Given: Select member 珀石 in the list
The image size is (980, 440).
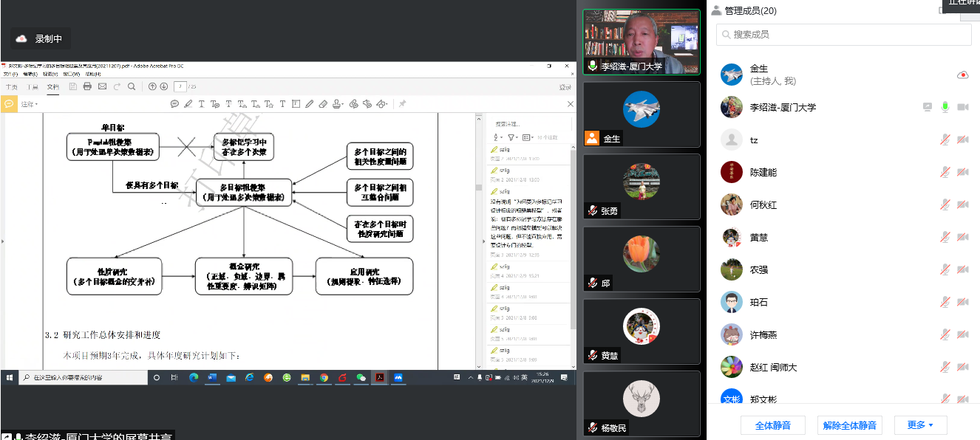Looking at the screenshot, I should click(759, 302).
